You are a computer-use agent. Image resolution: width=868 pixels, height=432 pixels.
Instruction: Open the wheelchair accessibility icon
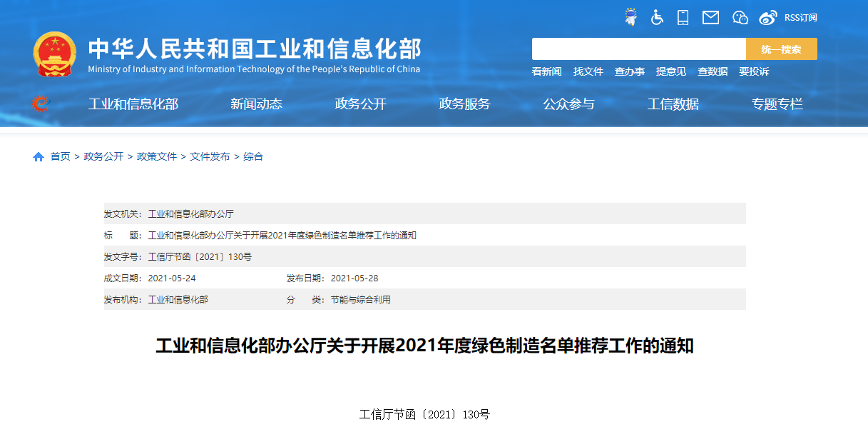click(x=657, y=17)
